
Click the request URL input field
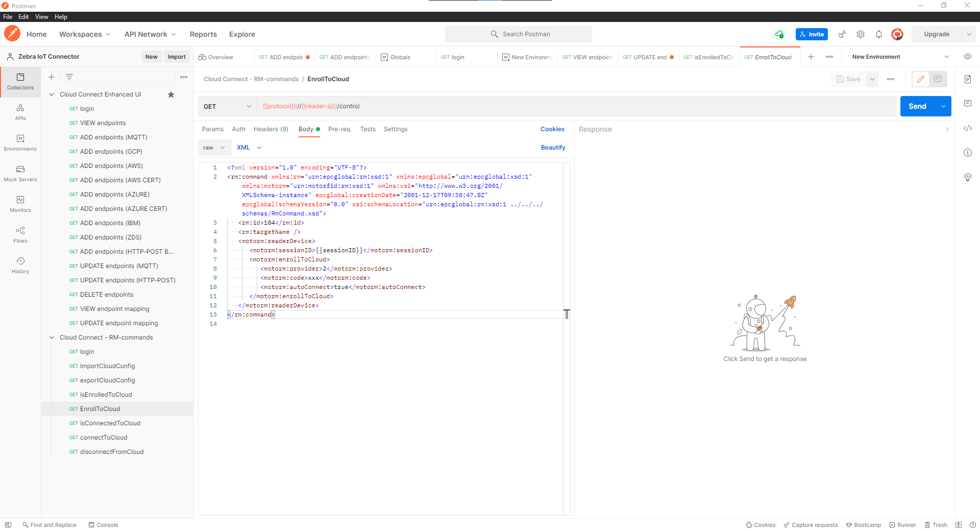[576, 106]
